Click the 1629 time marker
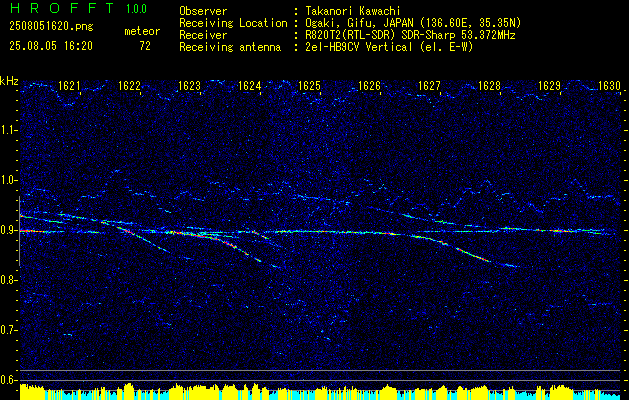Viewport: 629px width, 400px height. [x=549, y=86]
